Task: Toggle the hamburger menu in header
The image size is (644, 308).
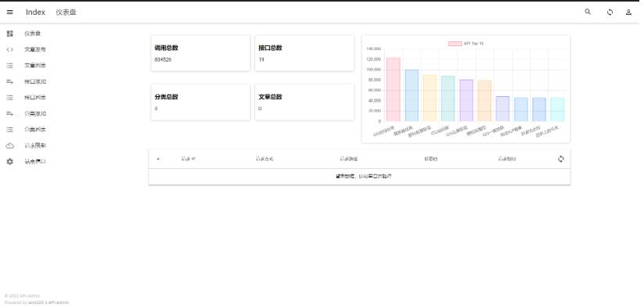Action: (x=10, y=13)
